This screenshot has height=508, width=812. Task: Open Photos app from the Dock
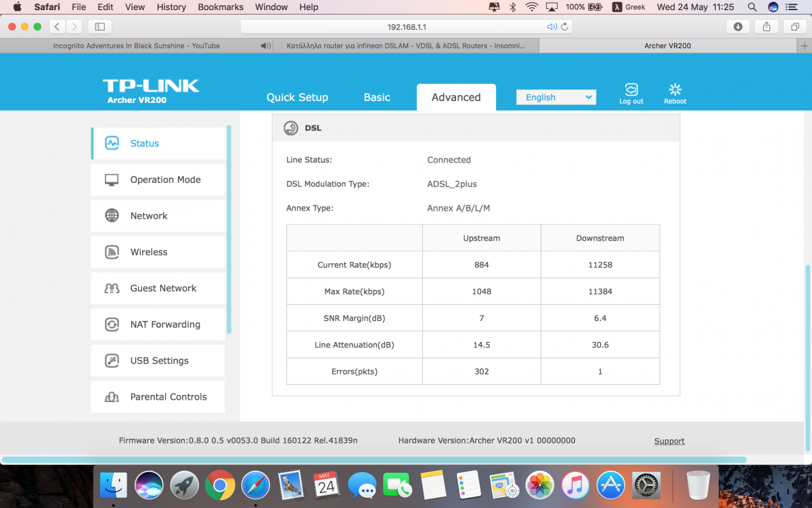pyautogui.click(x=539, y=485)
